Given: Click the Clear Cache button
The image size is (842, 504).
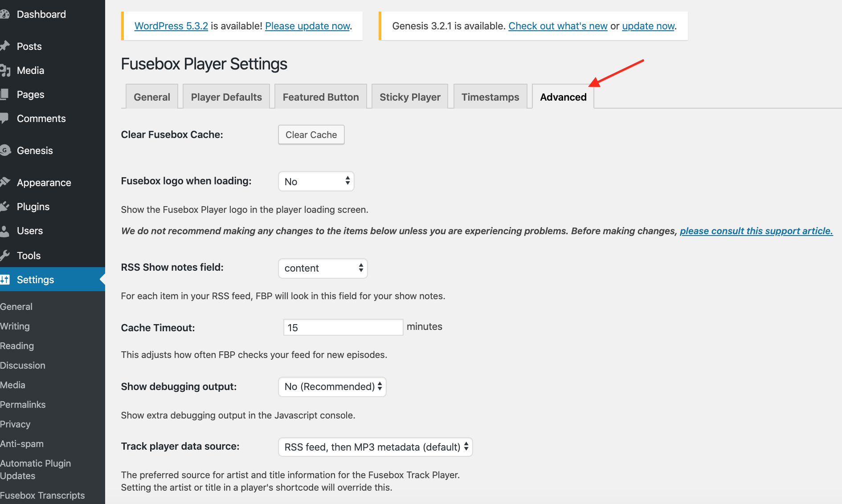Looking at the screenshot, I should tap(311, 134).
